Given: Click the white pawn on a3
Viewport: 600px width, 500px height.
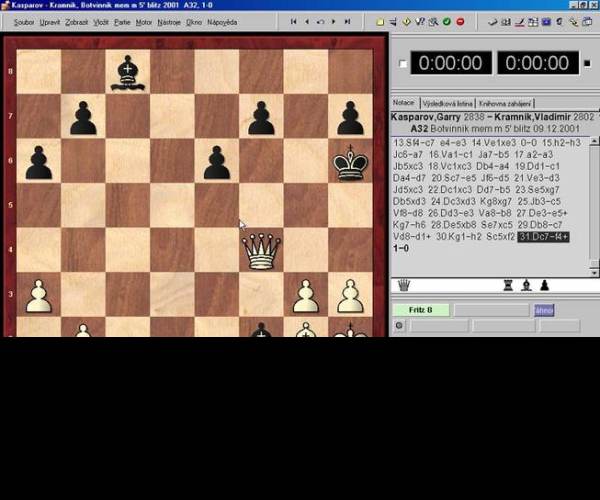Looking at the screenshot, I should click(39, 296).
